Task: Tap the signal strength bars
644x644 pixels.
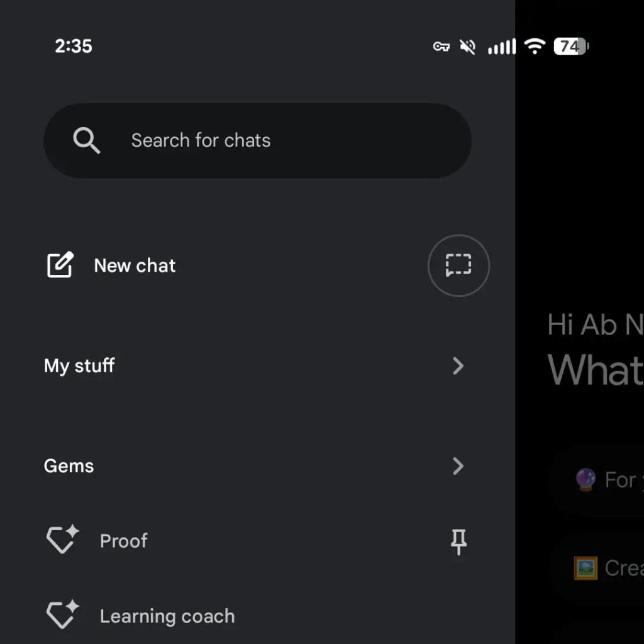Action: pos(501,47)
